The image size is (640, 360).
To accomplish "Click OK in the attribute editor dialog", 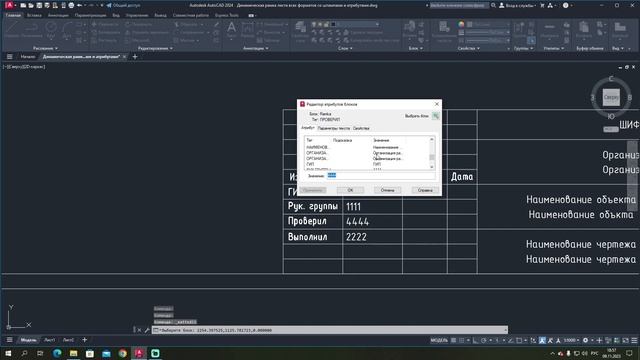I will click(350, 190).
